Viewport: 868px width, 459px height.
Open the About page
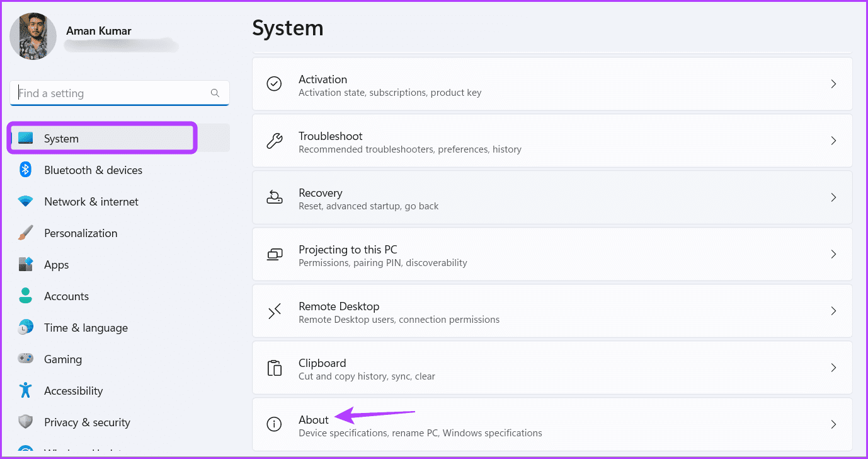pos(552,424)
